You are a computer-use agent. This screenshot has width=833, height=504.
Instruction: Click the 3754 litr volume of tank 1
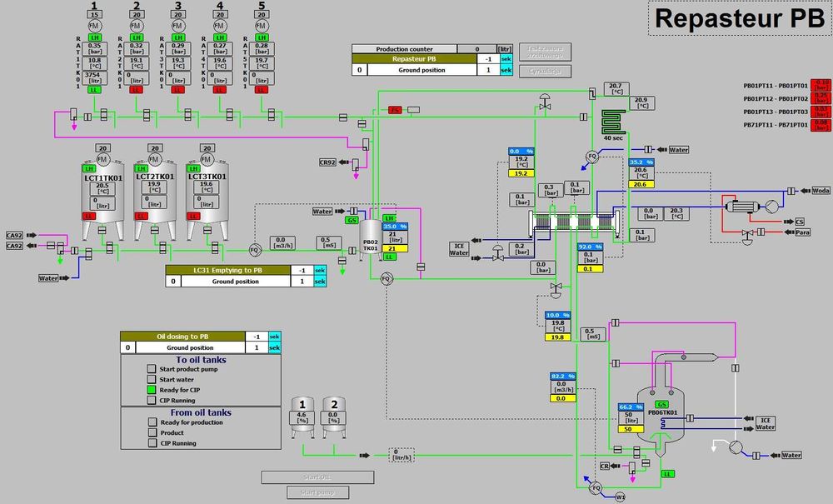[x=95, y=77]
